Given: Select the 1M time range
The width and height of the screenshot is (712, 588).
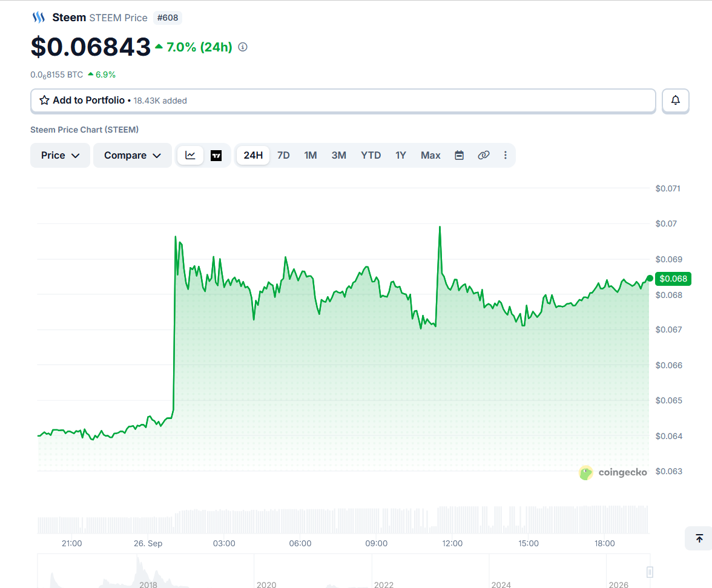Looking at the screenshot, I should pyautogui.click(x=311, y=155).
